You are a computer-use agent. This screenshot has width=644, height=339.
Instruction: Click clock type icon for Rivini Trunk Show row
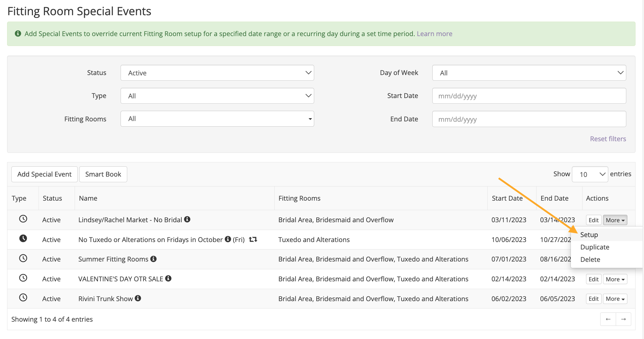click(x=23, y=298)
